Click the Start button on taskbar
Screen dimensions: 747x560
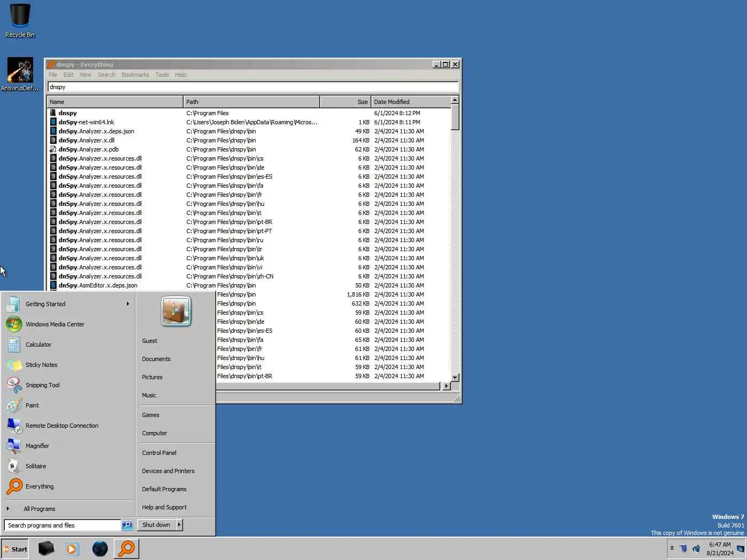[15, 549]
